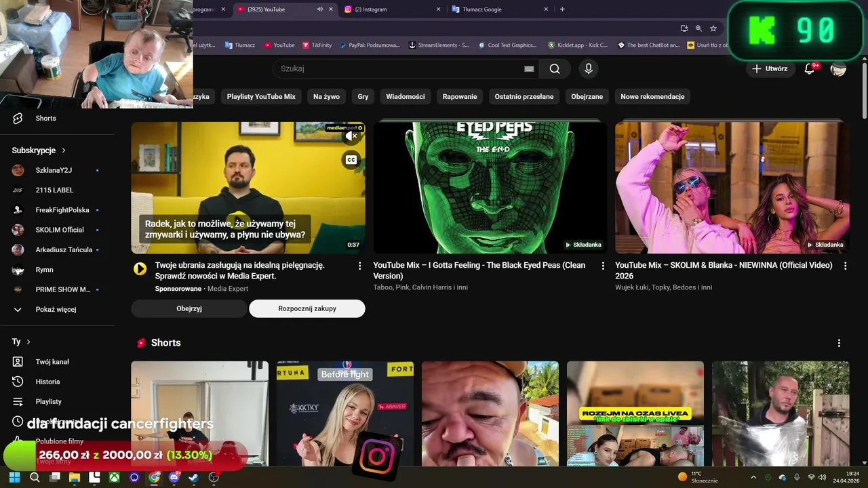Select the Wiadomości filter chip

pos(406,96)
